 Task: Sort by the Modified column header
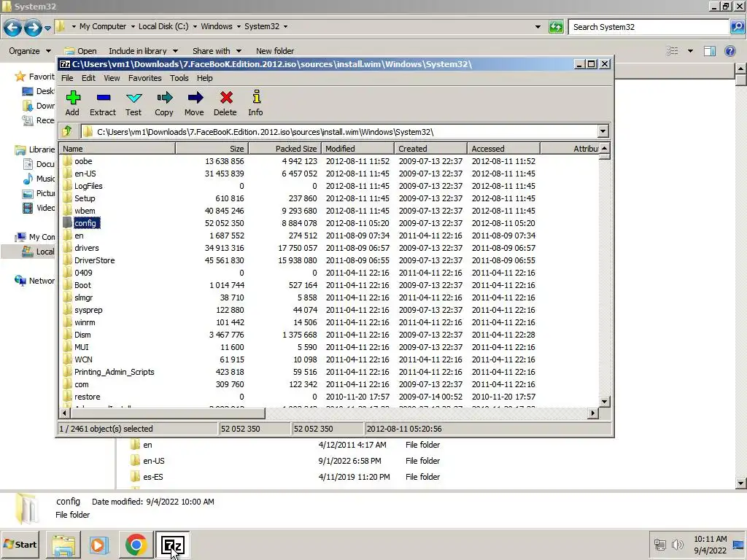tap(357, 149)
